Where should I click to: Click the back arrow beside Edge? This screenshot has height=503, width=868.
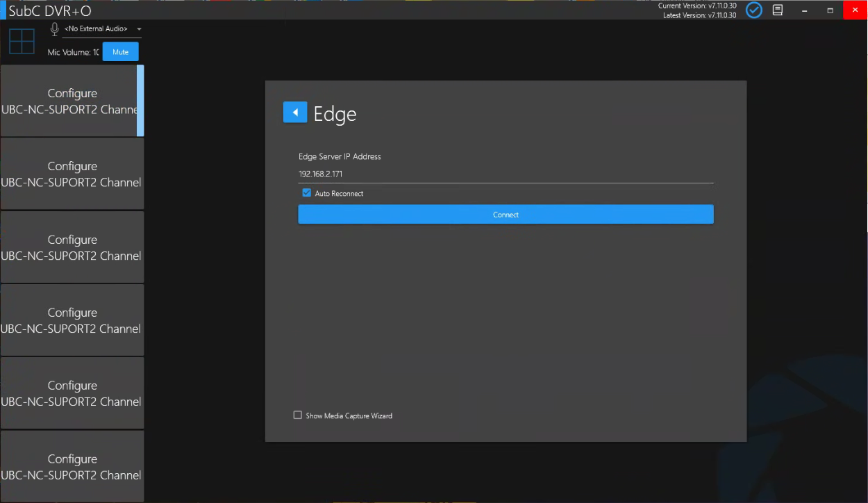pos(294,113)
